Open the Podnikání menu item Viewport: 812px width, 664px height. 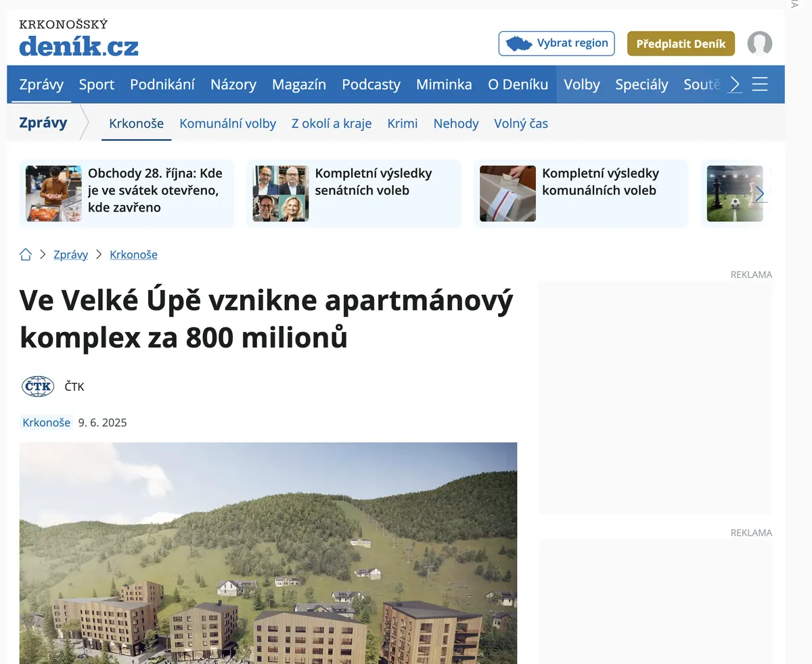point(162,85)
